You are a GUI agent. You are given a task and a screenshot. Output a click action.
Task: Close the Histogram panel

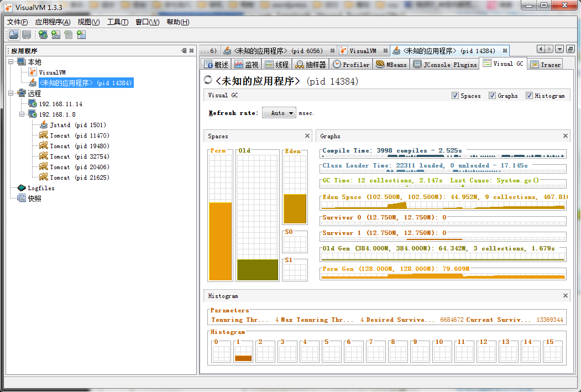pos(566,296)
